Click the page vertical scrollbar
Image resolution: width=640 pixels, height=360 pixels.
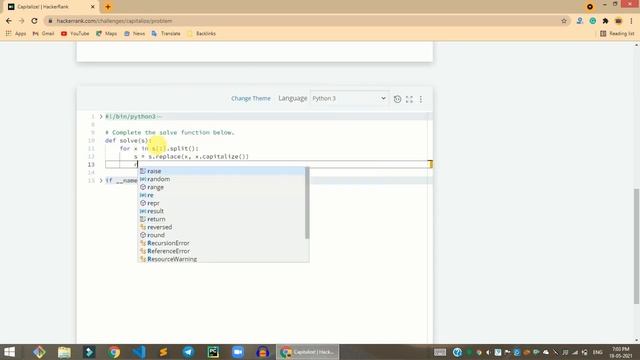pyautogui.click(x=636, y=246)
